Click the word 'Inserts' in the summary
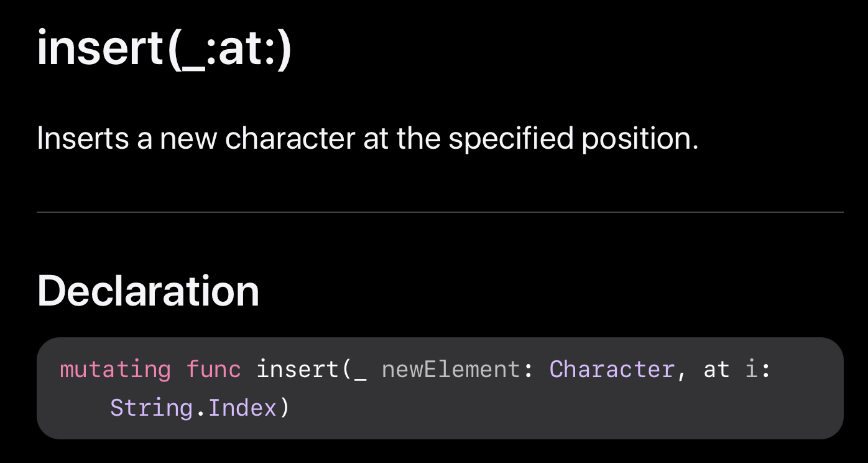868x463 pixels. [x=82, y=138]
